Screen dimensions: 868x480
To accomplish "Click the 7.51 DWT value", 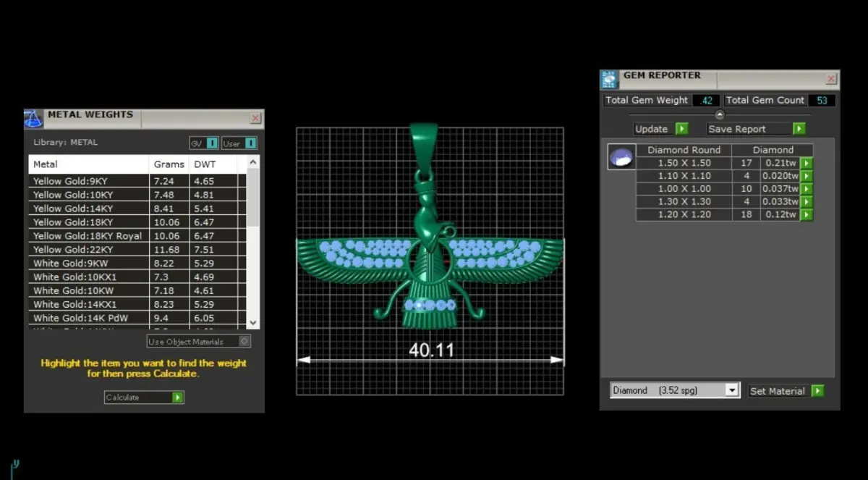I will coord(204,250).
